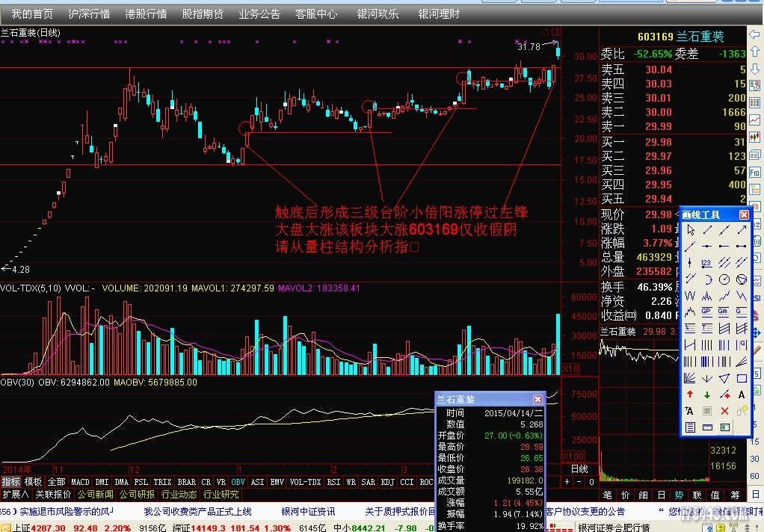The width and height of the screenshot is (764, 532).
Task: Select the 全部 tab
Action: tap(57, 482)
